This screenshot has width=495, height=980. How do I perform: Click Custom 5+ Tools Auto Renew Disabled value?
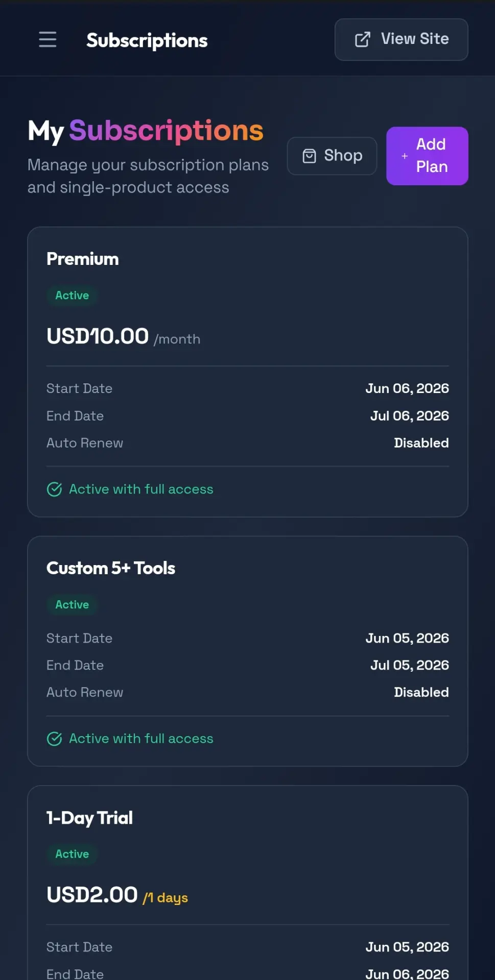pyautogui.click(x=421, y=692)
